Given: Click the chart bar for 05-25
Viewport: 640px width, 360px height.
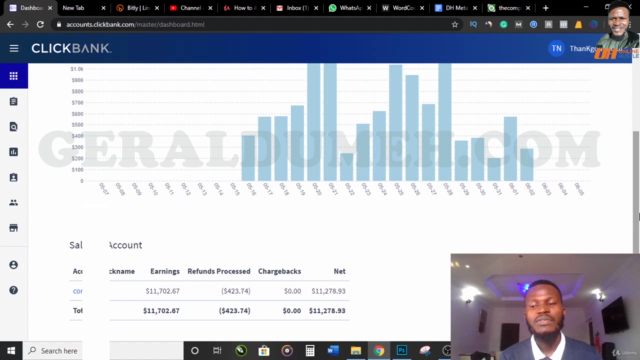Looking at the screenshot, I should pyautogui.click(x=396, y=122).
